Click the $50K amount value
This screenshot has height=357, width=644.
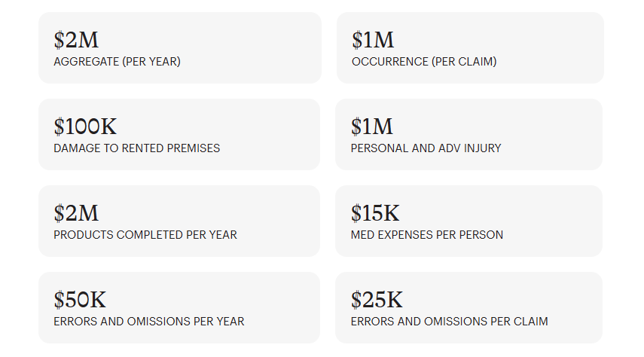pos(80,300)
